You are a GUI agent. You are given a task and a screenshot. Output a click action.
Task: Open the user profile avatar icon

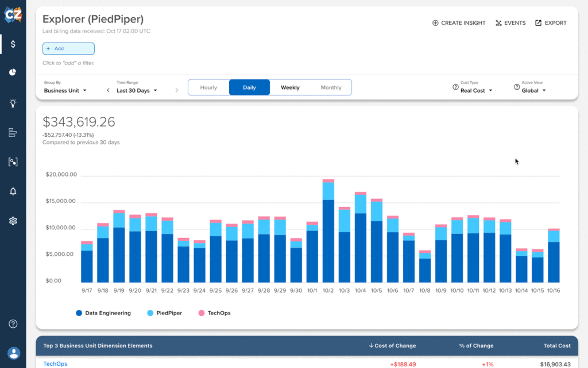[14, 354]
